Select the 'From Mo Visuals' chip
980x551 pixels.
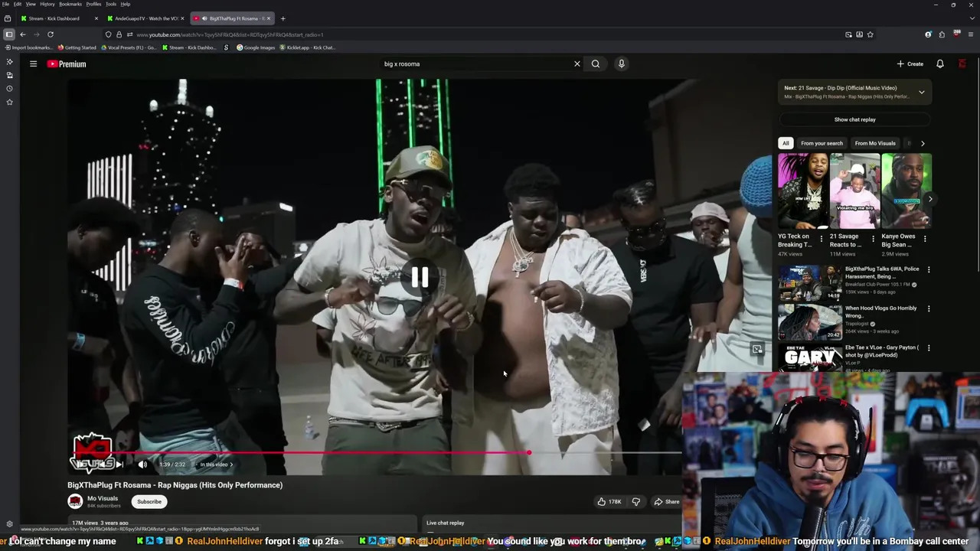coord(875,143)
